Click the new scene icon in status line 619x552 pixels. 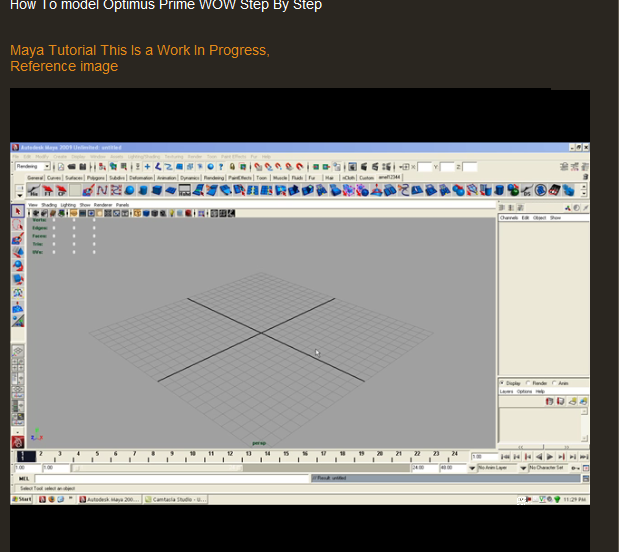click(61, 167)
